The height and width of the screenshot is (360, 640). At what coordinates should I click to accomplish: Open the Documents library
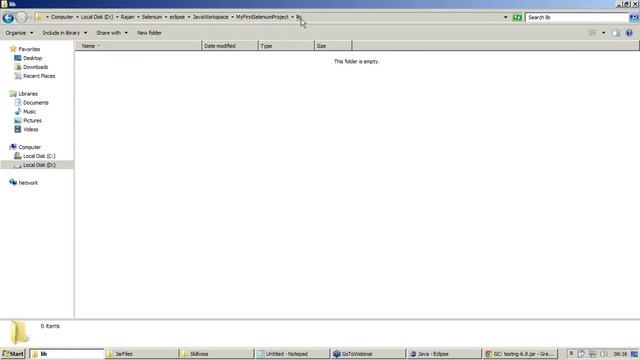[36, 102]
